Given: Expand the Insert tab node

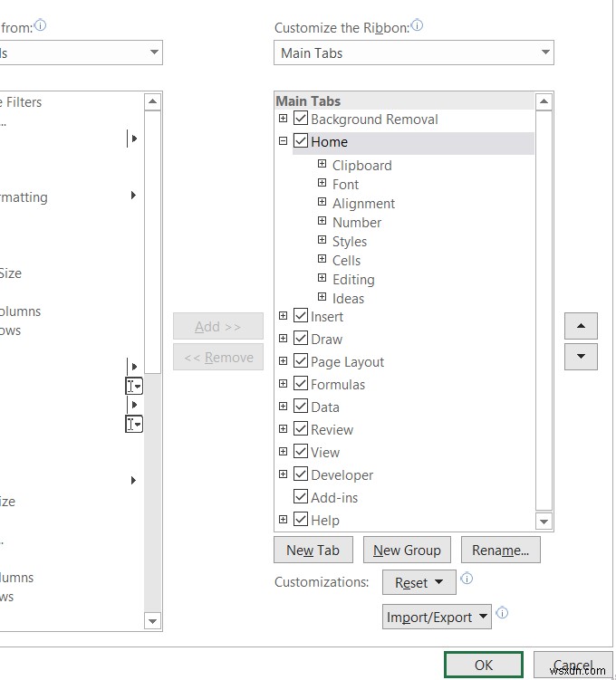Looking at the screenshot, I should pos(283,316).
